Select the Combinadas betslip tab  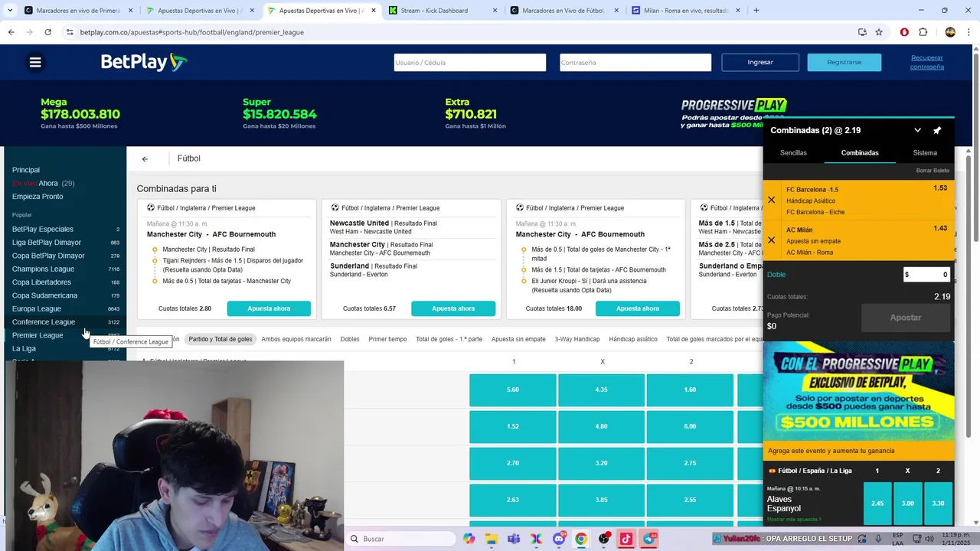(860, 153)
